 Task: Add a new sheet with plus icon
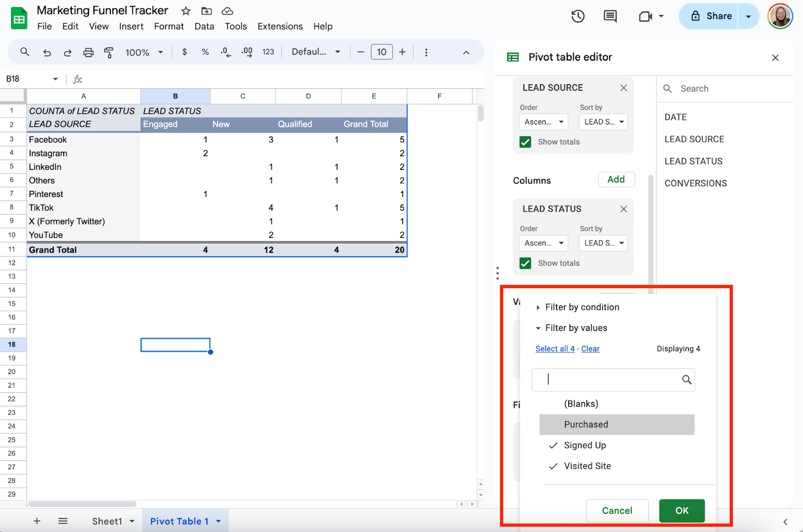tap(37, 521)
